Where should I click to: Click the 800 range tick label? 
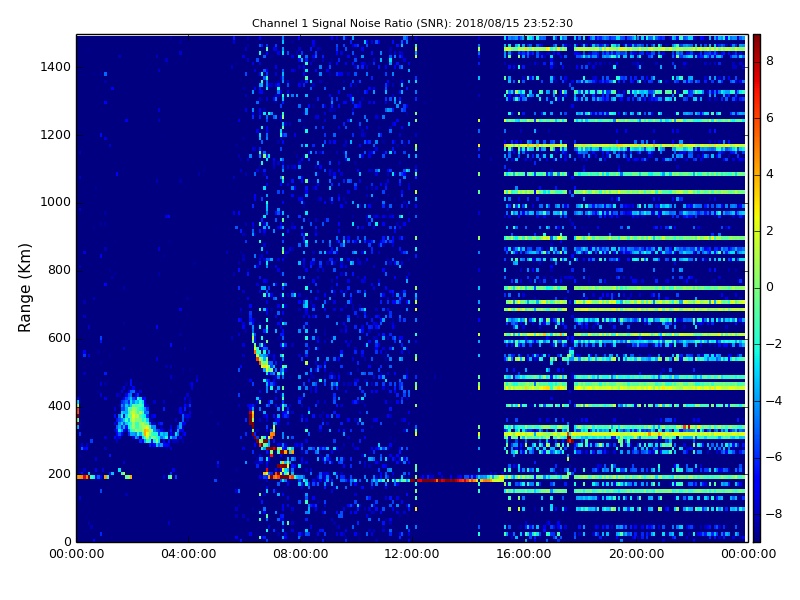[59, 270]
